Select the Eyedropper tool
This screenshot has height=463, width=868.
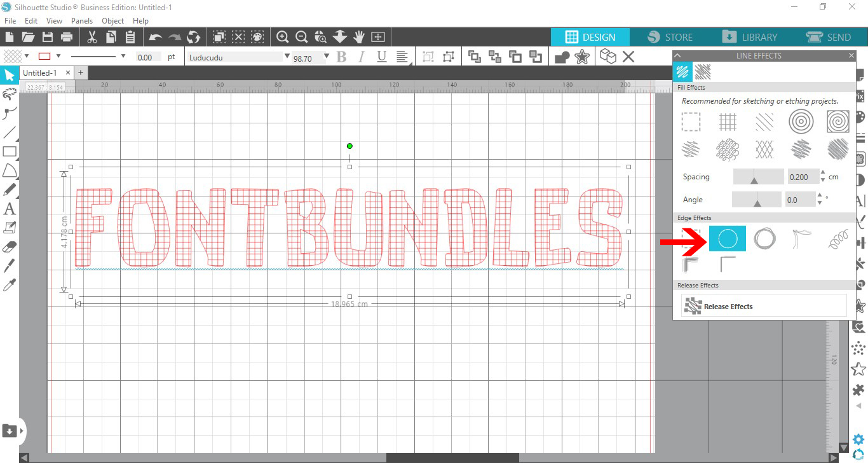(10, 284)
